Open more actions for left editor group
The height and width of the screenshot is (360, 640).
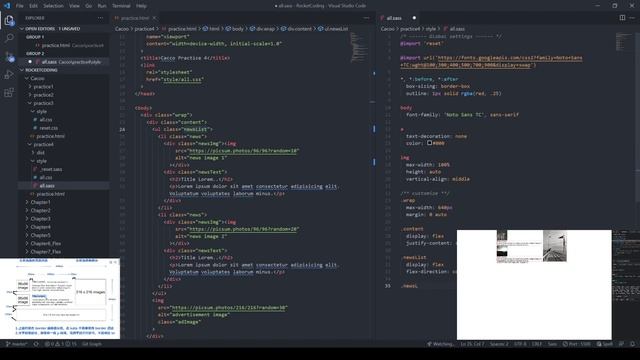366,18
